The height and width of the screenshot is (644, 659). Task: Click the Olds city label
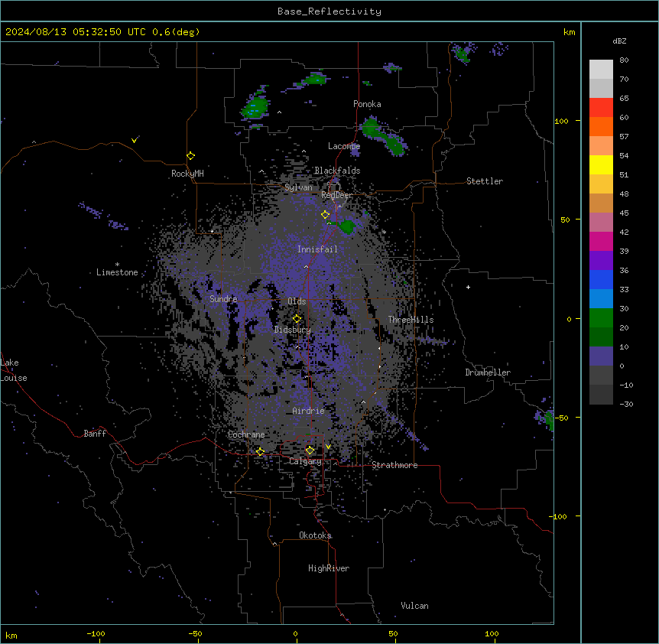[297, 301]
